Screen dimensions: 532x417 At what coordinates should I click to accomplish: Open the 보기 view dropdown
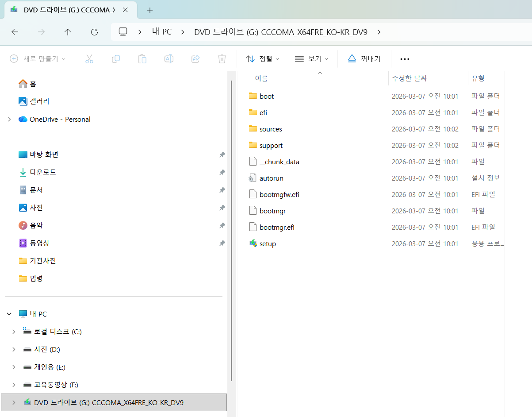pos(312,59)
